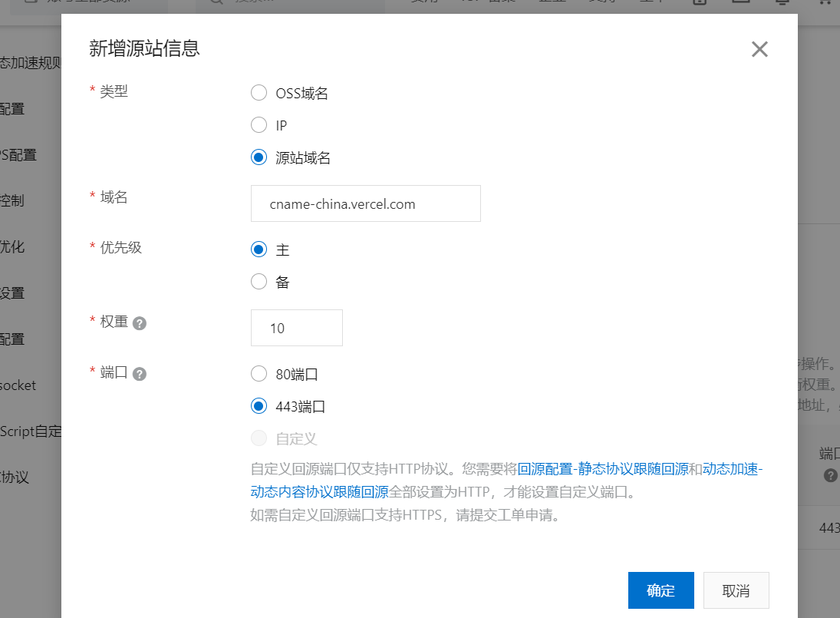Select the IP type radio button

(259, 125)
